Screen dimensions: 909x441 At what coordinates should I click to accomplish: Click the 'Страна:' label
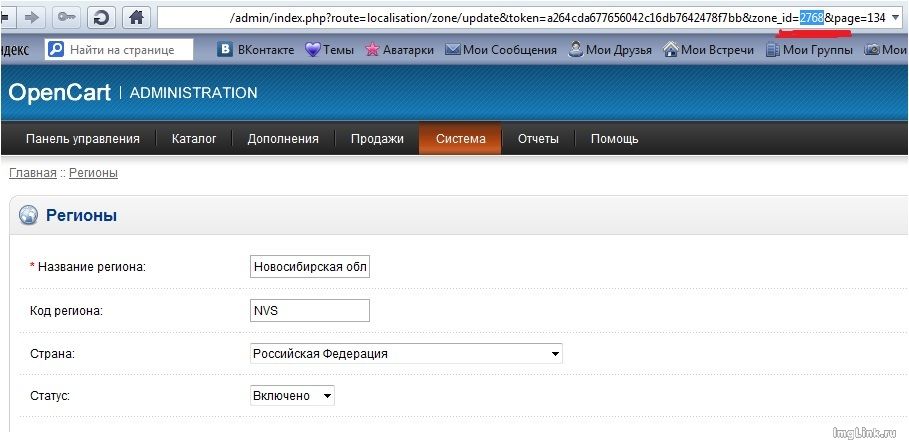[52, 353]
